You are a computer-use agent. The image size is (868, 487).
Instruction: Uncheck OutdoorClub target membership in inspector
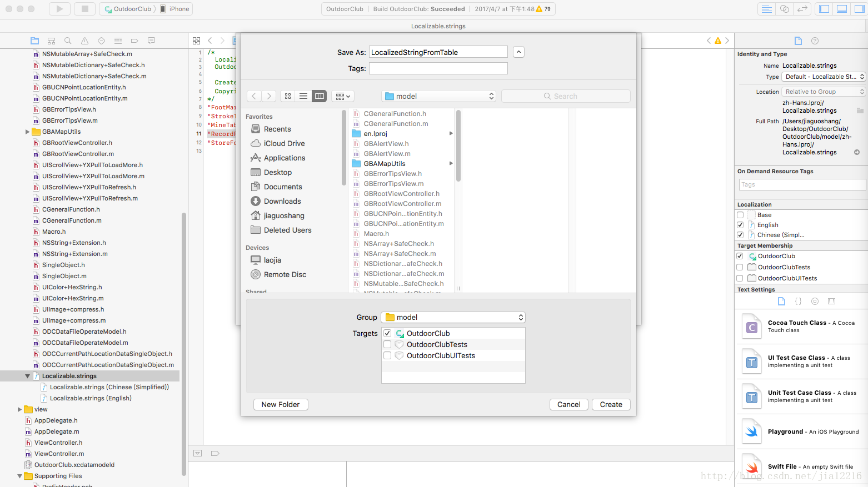point(740,256)
